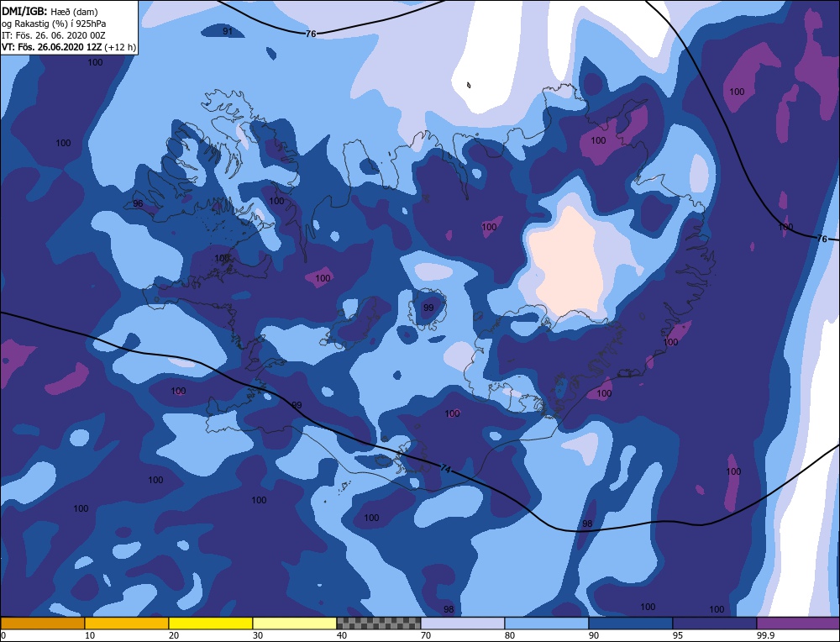Click the right-edge '76' contour label
This screenshot has height=642, width=840.
(x=822, y=239)
